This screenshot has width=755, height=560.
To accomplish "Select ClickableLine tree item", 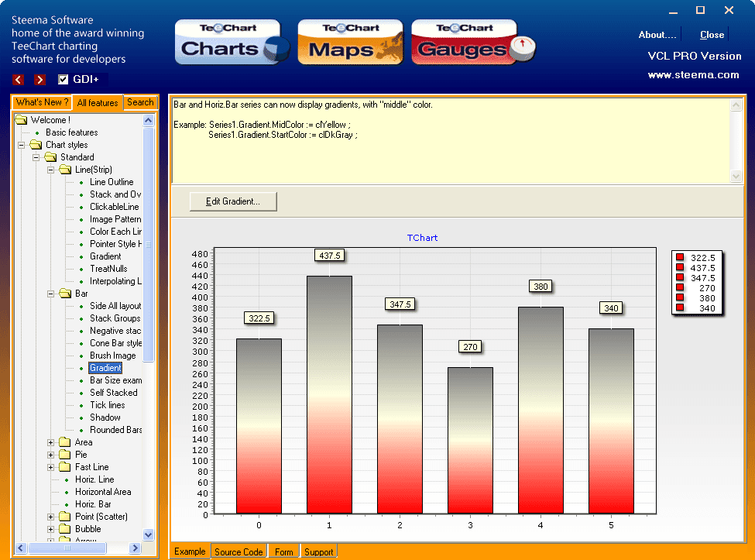I will 114,207.
